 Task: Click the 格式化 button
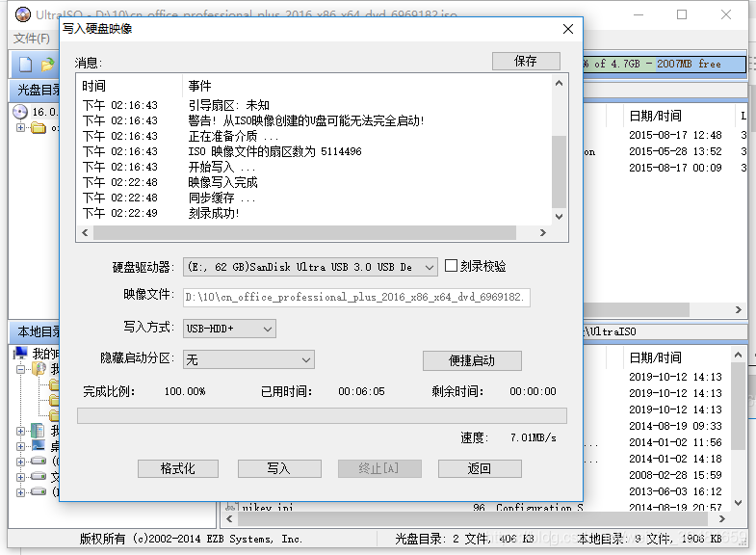[x=178, y=468]
